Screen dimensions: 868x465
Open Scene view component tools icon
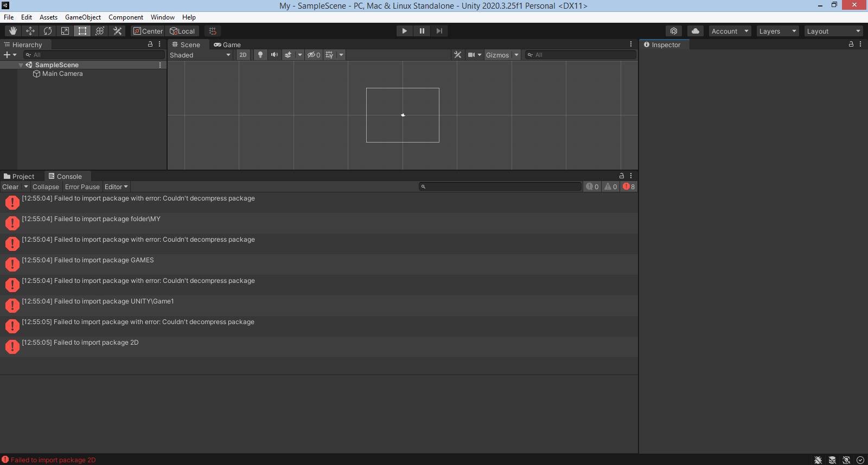(x=458, y=55)
